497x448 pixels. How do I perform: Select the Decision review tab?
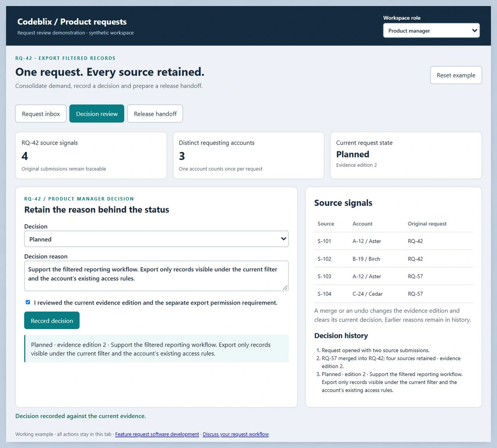97,113
